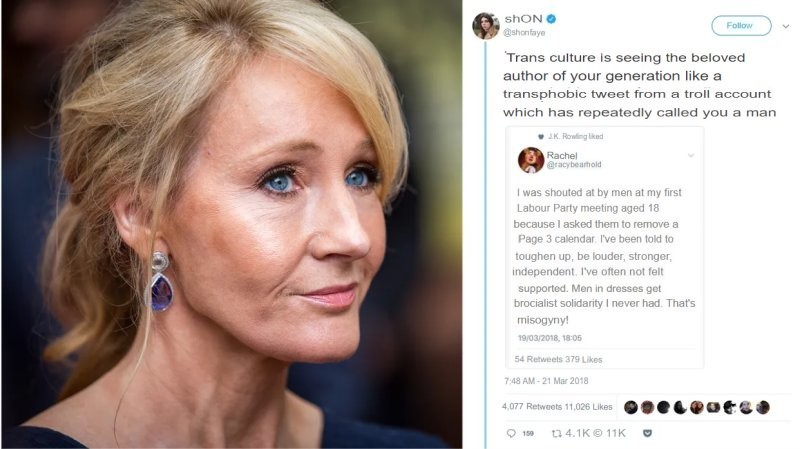This screenshot has height=449, width=800.
Task: Click the Follow button
Action: tap(741, 26)
